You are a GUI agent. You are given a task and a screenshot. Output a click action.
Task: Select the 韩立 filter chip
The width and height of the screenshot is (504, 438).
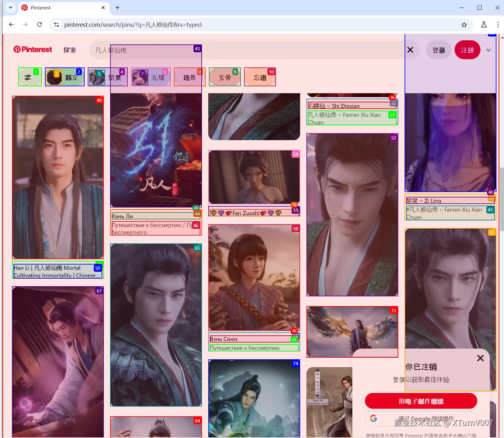click(65, 77)
